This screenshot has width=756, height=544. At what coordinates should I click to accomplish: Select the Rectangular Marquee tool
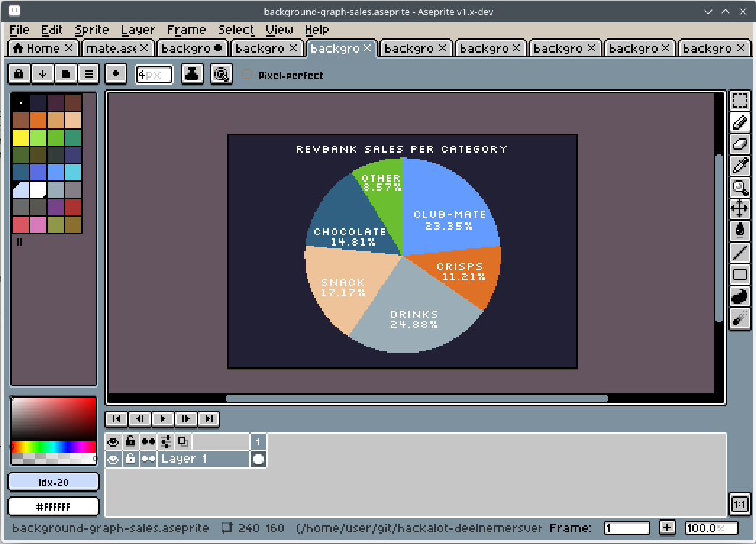(x=739, y=101)
